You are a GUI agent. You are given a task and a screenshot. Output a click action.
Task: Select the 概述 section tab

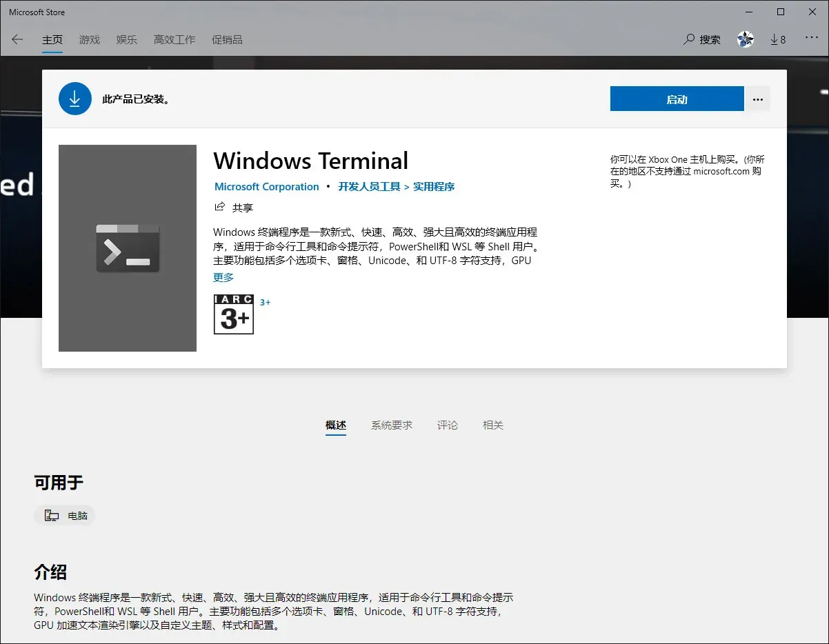336,425
